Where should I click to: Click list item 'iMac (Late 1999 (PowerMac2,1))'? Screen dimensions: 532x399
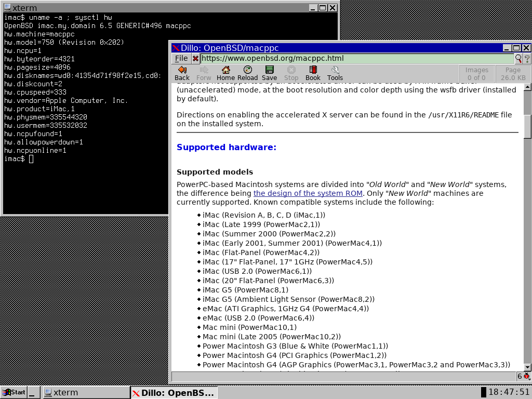261,224
